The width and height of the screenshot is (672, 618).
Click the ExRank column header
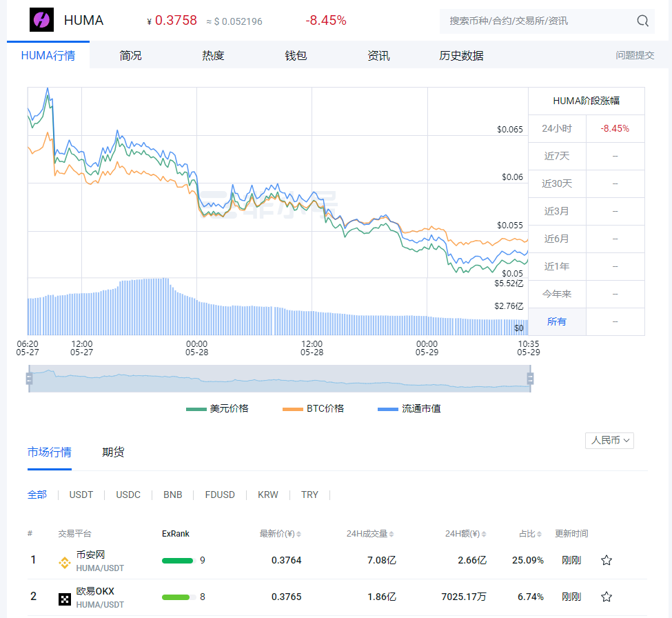pos(176,534)
